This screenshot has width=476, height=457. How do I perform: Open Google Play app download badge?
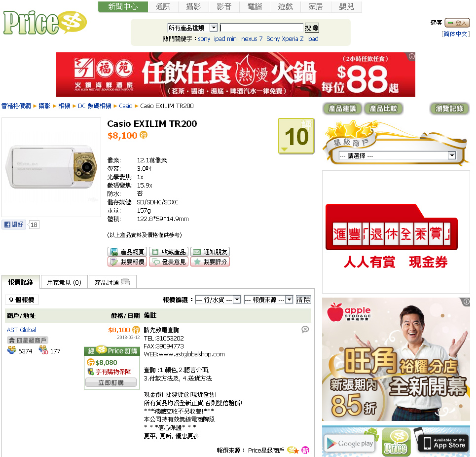click(x=349, y=444)
